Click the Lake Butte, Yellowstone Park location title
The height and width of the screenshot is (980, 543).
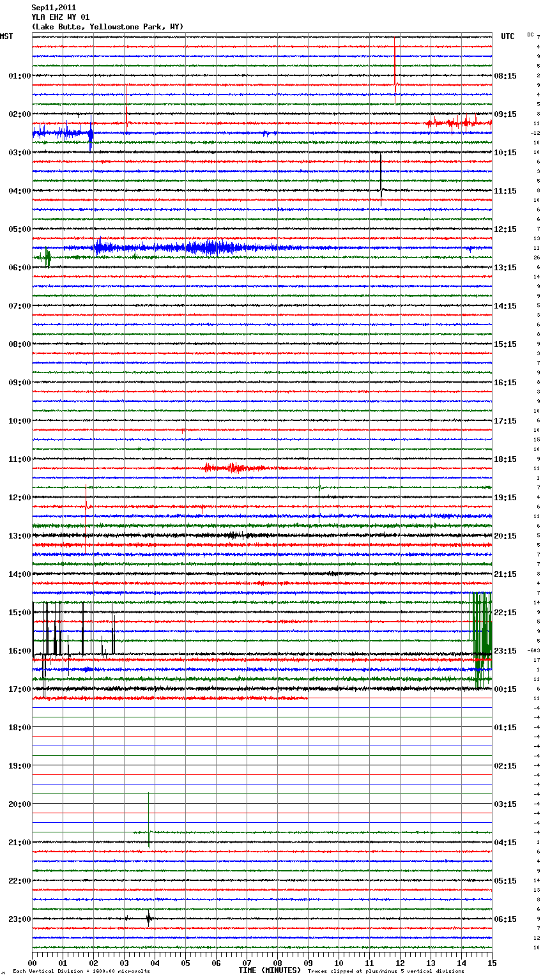[x=108, y=27]
